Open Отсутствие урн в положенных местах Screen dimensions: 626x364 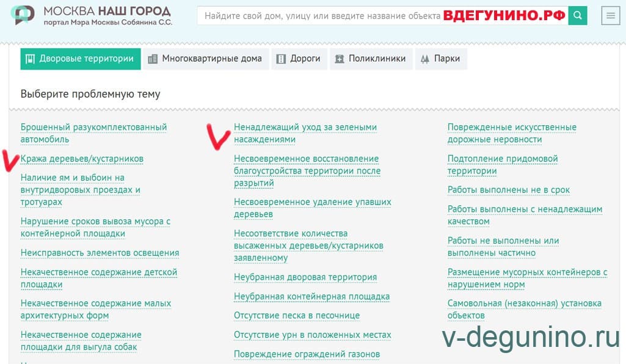tap(312, 335)
